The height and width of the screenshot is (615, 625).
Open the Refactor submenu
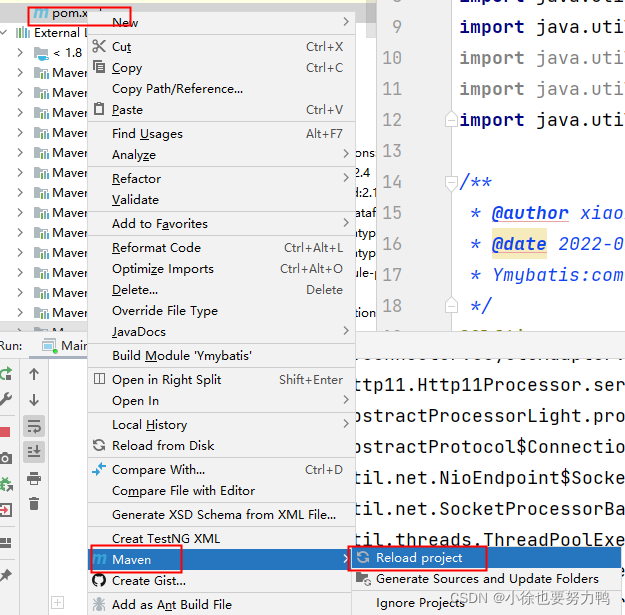tap(221, 178)
